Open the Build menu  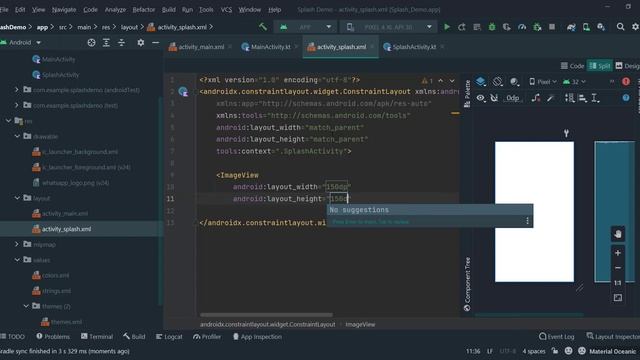pos(169,9)
